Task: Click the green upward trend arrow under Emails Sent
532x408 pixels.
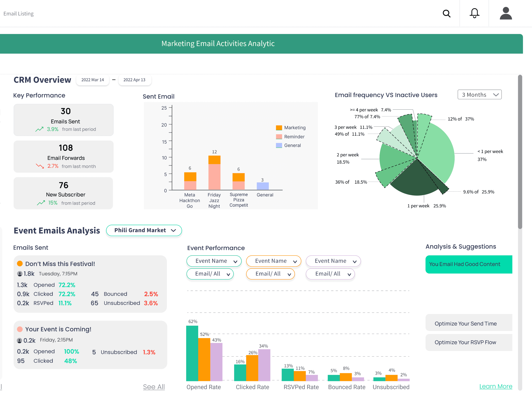Action: [x=39, y=129]
